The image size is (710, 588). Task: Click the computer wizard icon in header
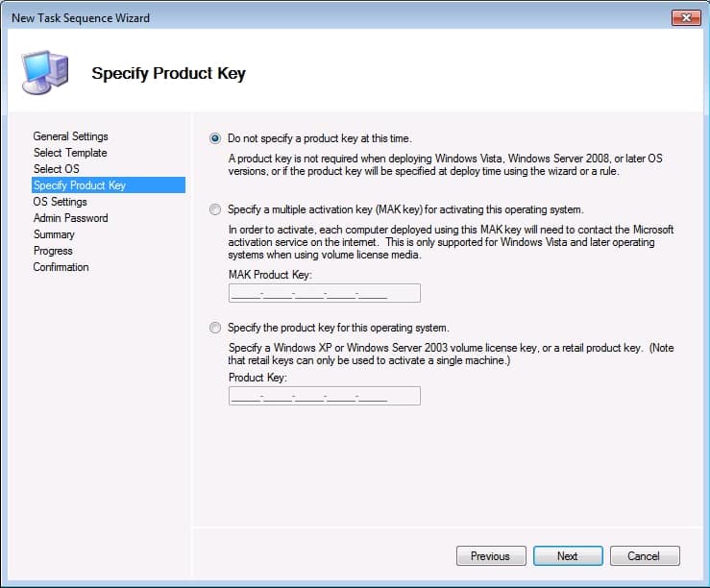[x=45, y=72]
